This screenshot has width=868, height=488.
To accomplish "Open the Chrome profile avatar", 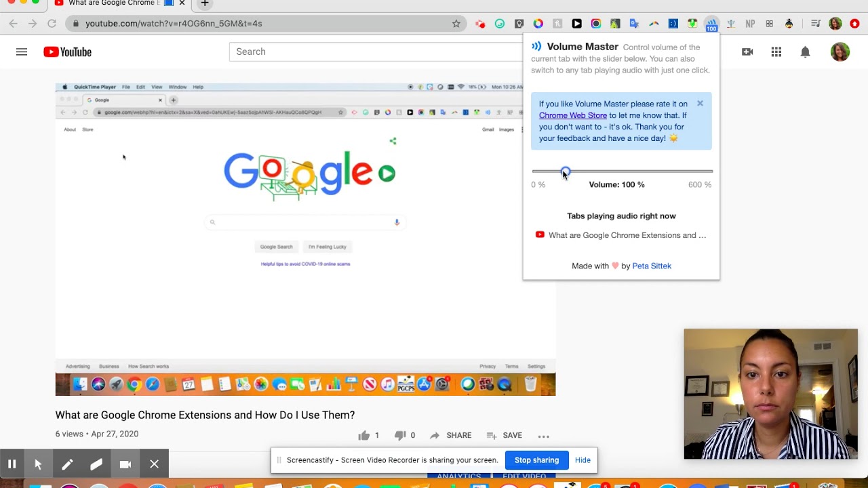I will [x=835, y=24].
